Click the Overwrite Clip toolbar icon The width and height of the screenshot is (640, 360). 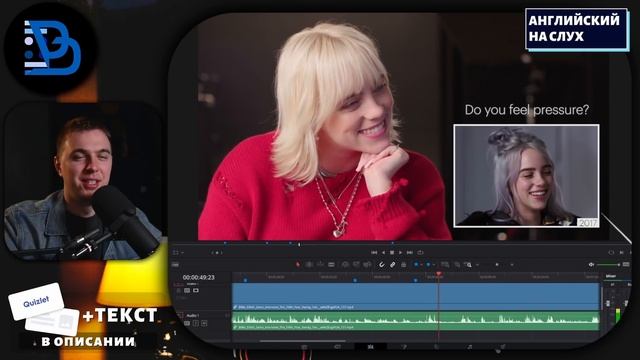coord(356,264)
